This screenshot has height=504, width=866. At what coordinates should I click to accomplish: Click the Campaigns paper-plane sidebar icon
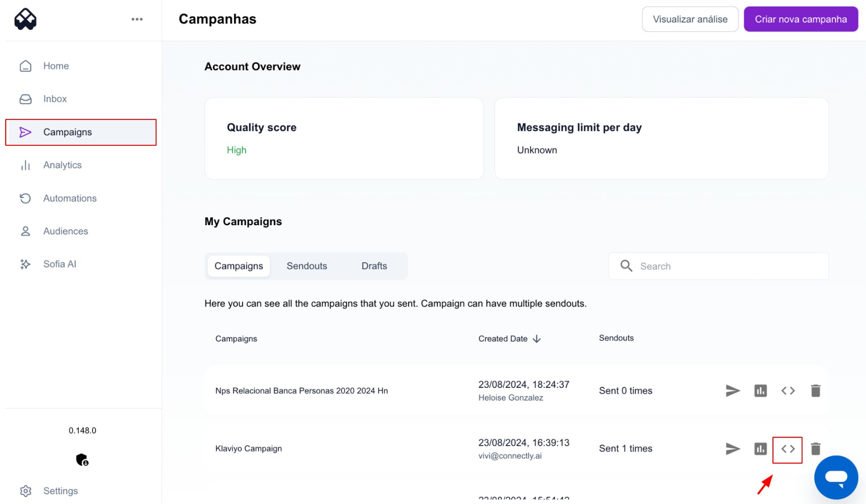click(25, 132)
